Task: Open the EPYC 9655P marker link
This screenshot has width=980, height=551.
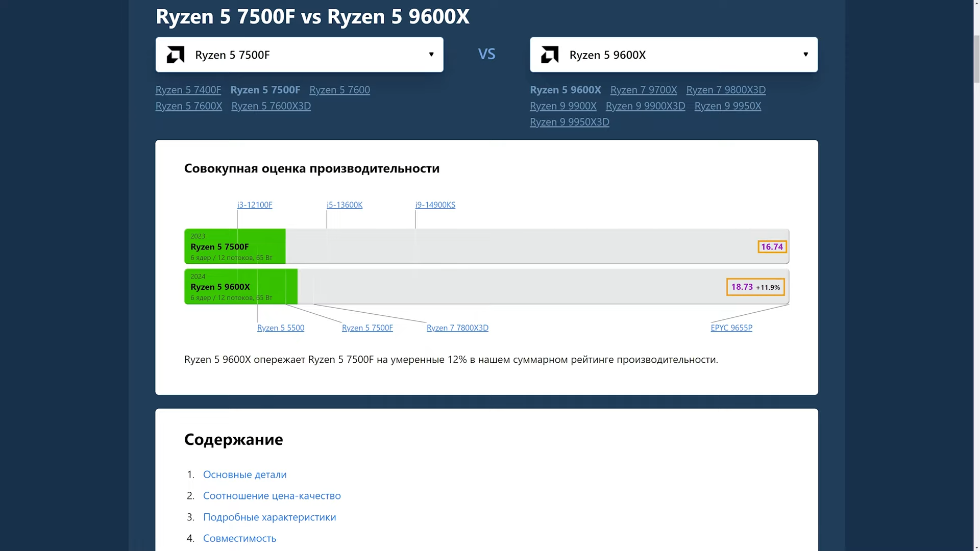Action: click(731, 328)
